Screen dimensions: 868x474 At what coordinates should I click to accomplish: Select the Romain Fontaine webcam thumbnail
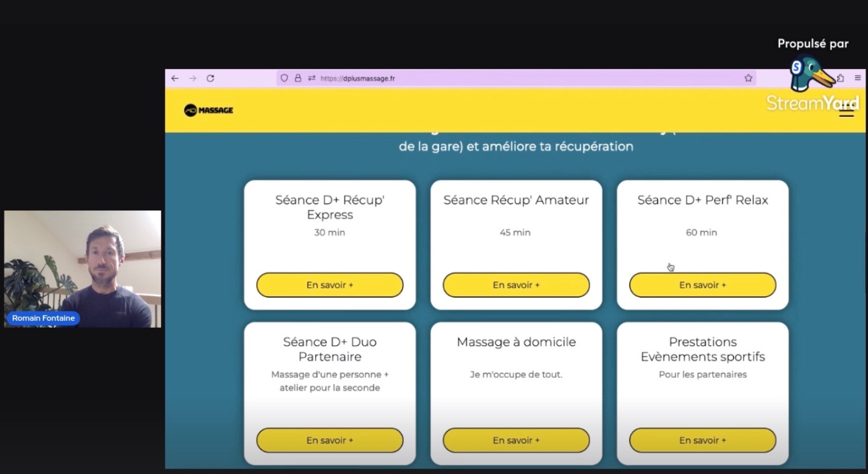(x=82, y=268)
